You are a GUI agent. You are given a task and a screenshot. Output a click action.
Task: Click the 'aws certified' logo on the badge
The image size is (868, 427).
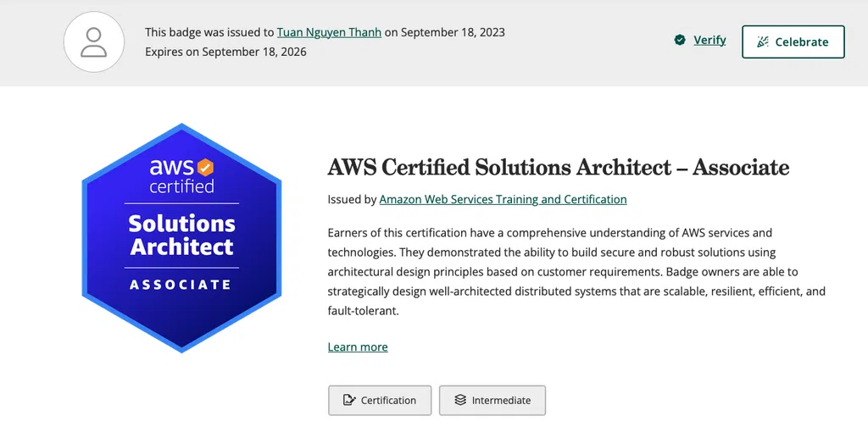[x=181, y=175]
